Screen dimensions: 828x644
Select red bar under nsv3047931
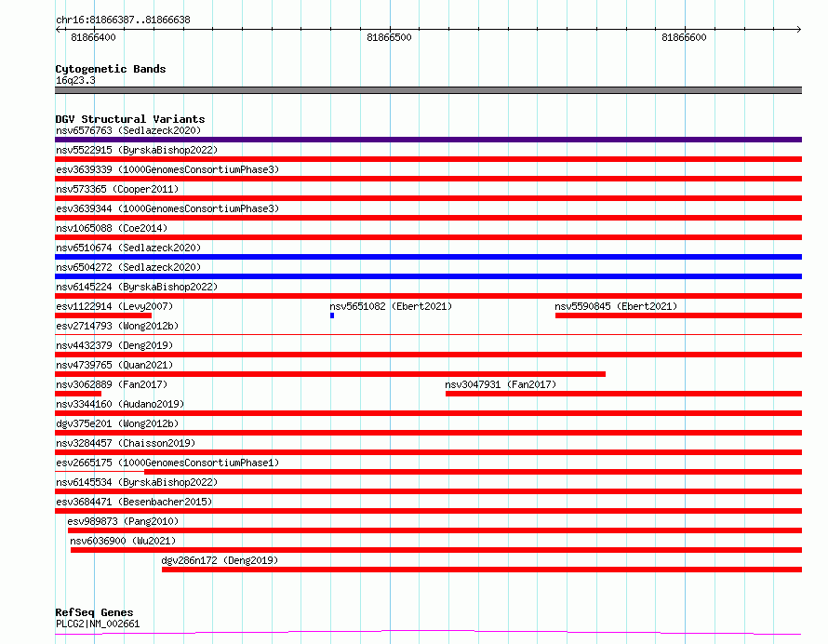point(623,394)
